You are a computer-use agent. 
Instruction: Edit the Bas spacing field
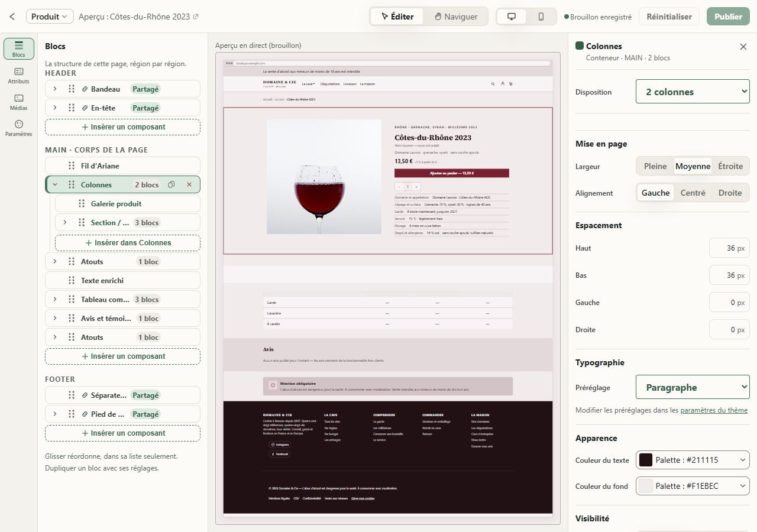(729, 275)
